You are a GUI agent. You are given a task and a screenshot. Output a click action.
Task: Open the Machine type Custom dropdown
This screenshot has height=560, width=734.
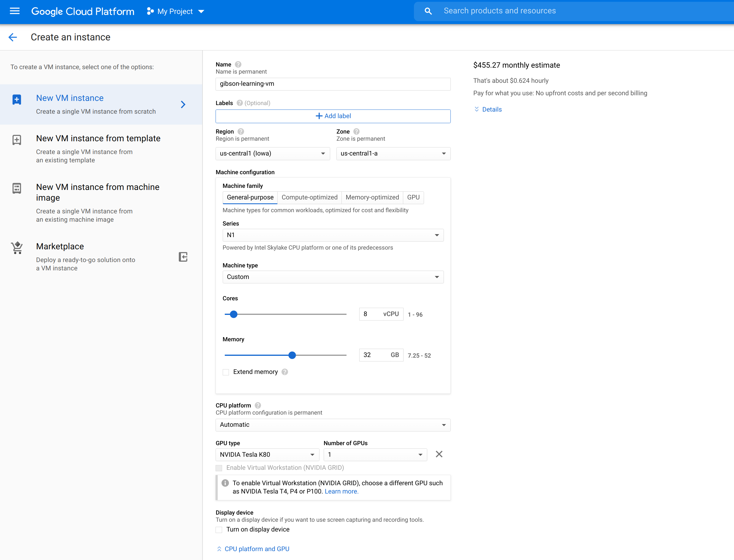tap(333, 277)
